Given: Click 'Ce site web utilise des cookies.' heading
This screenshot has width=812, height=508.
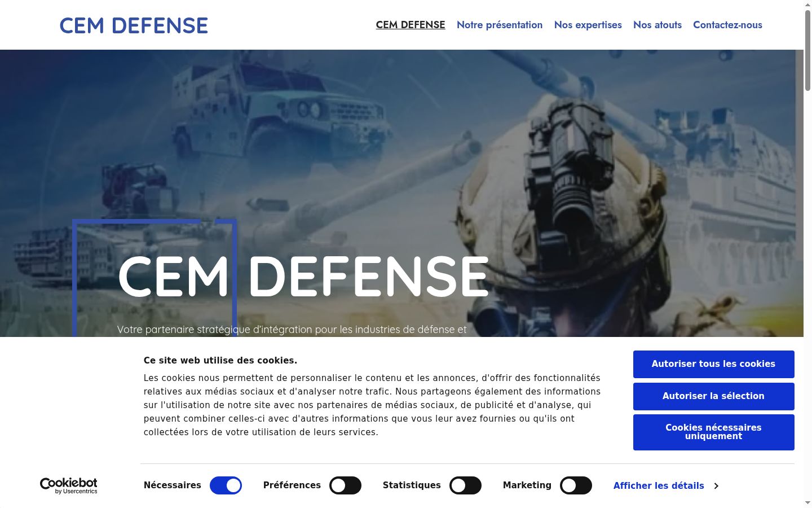Looking at the screenshot, I should 220,360.
